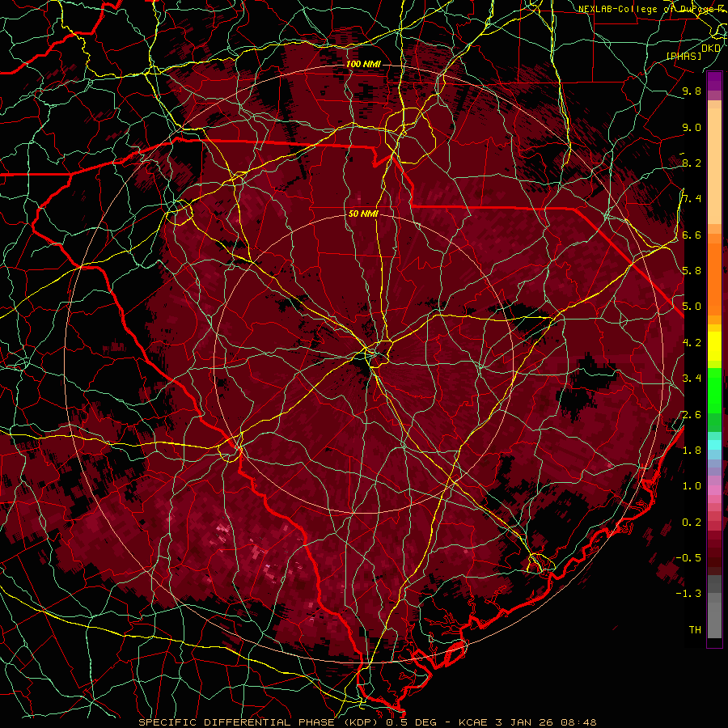Select the yellow band of the color bar

click(x=714, y=346)
